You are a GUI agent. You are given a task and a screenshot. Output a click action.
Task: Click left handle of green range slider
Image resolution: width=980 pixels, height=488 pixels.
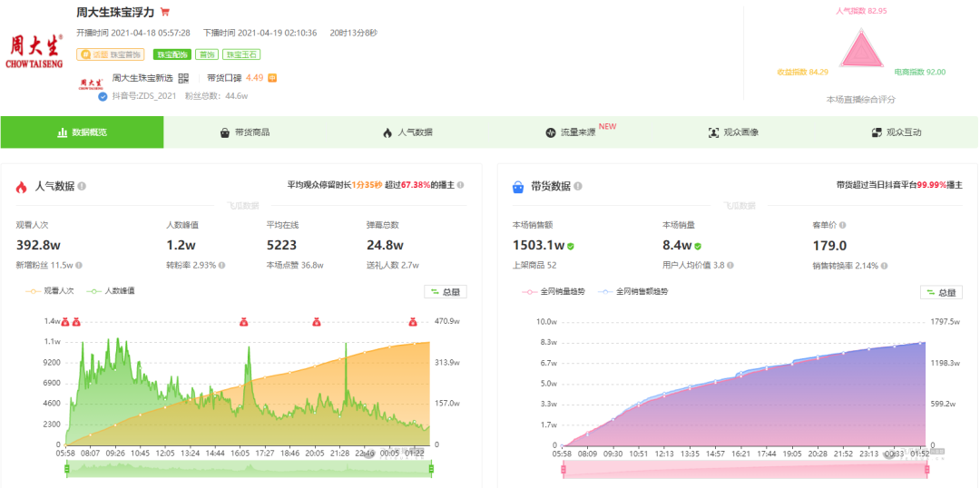point(66,468)
